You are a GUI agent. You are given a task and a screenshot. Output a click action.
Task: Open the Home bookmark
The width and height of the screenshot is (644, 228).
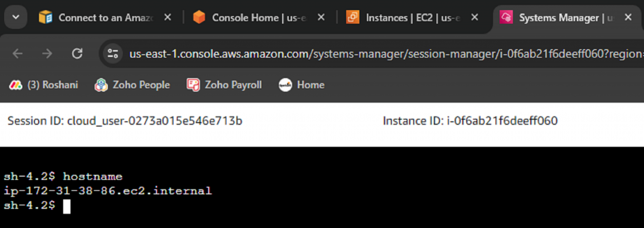click(x=302, y=85)
